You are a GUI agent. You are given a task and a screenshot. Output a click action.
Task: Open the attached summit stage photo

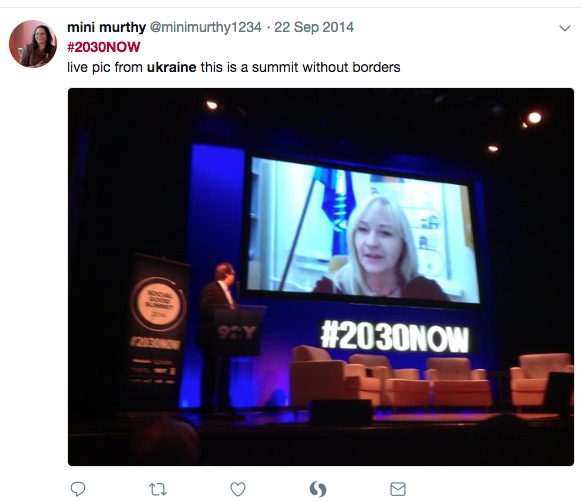[321, 277]
